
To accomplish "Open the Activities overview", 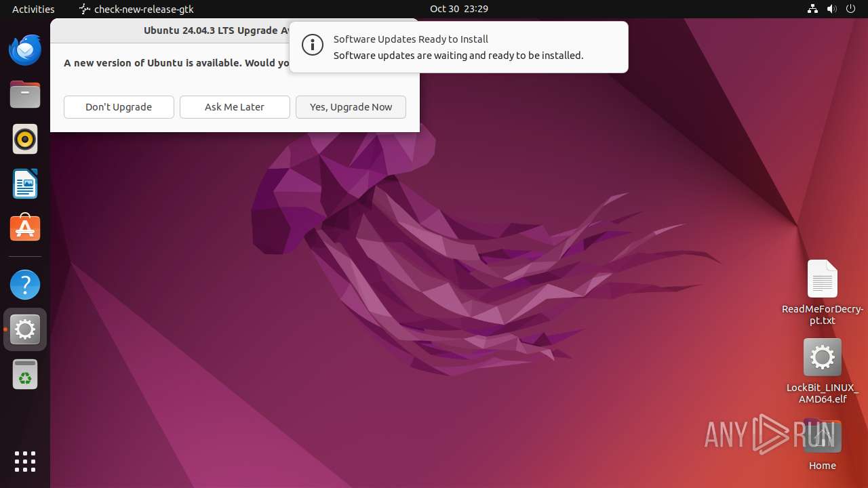I will (33, 9).
